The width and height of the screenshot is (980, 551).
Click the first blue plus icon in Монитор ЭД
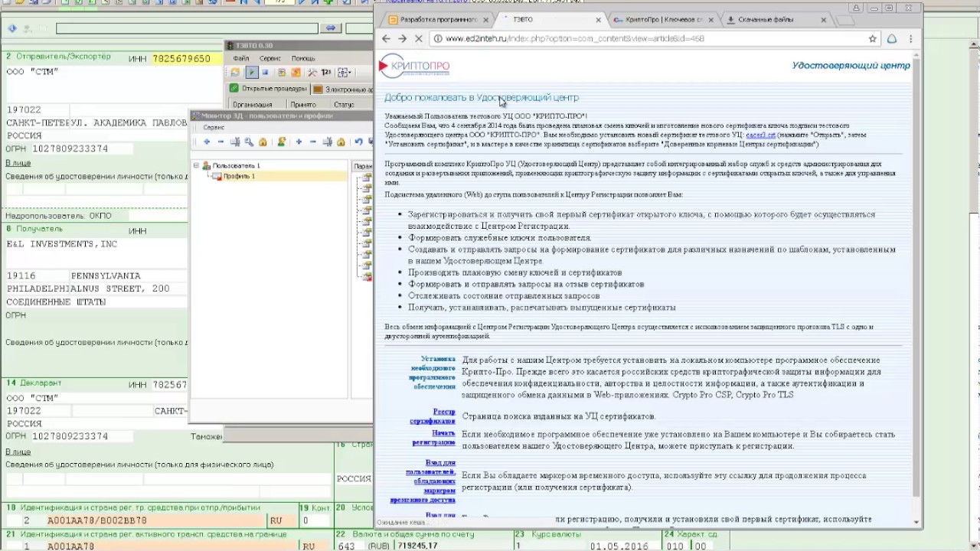(207, 142)
